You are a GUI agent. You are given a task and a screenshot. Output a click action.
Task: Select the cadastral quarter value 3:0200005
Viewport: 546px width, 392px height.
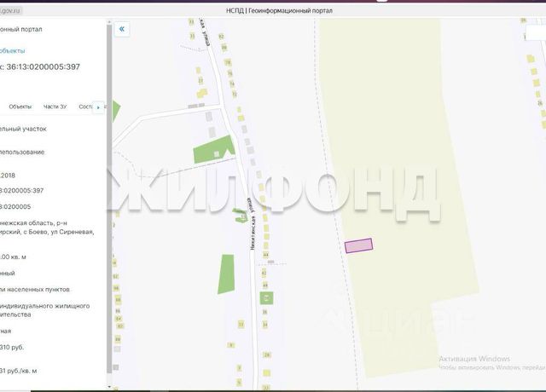(15, 206)
